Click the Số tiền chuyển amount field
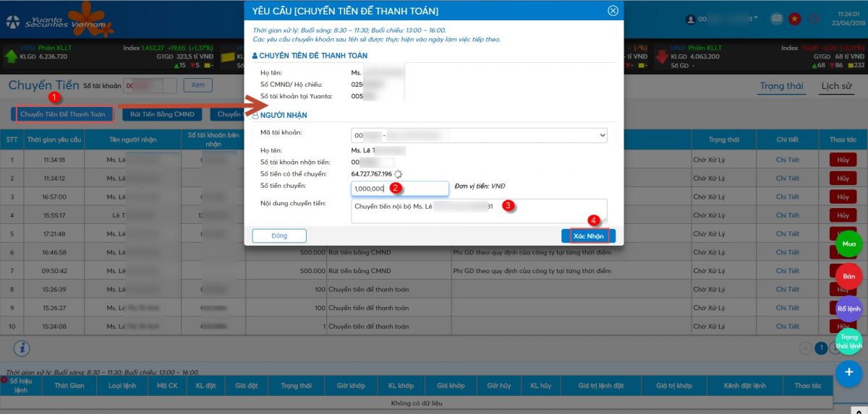Screen dimensions: 868x414 tap(399, 189)
